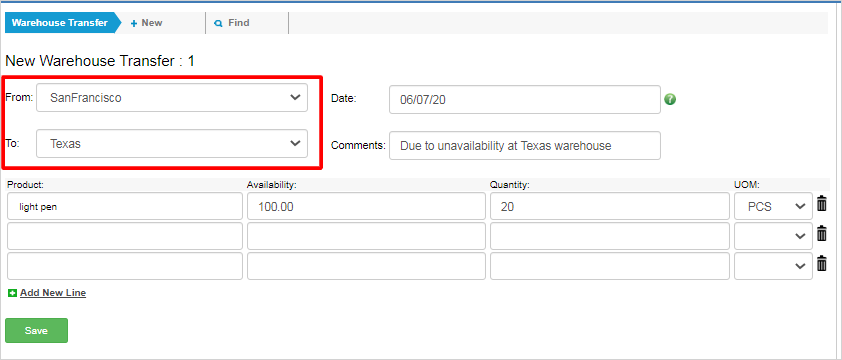
Task: Click the Availability: column header
Action: (x=272, y=185)
